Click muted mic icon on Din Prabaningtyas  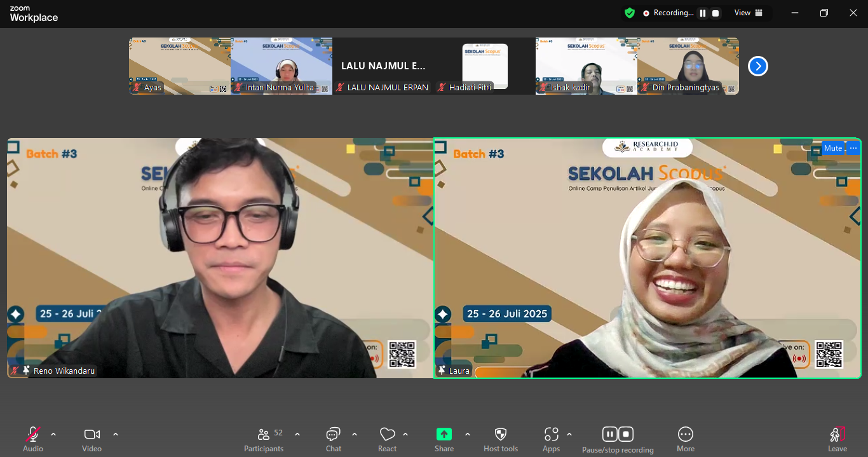(x=644, y=88)
